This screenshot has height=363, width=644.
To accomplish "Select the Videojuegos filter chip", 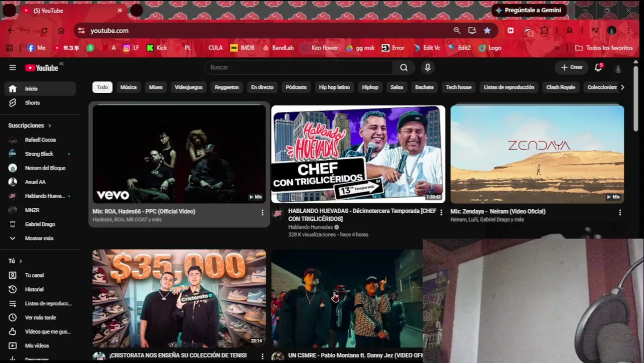I will 188,87.
